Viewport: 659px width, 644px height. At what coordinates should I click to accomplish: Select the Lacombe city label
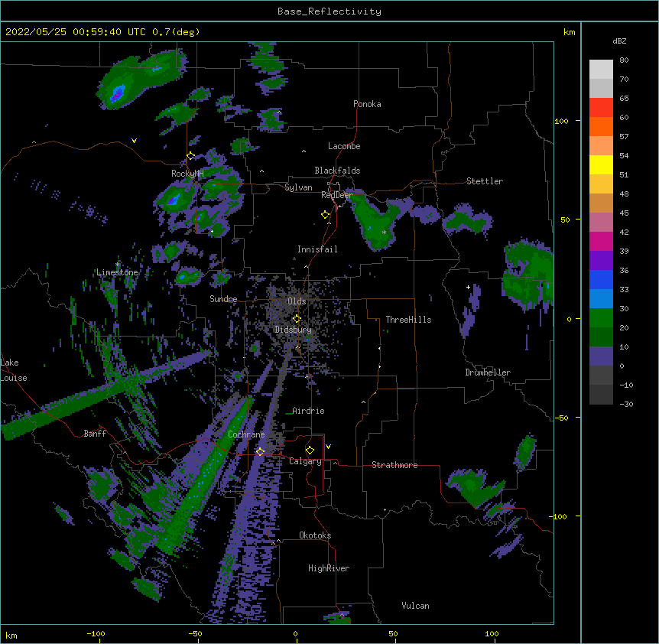(x=344, y=146)
